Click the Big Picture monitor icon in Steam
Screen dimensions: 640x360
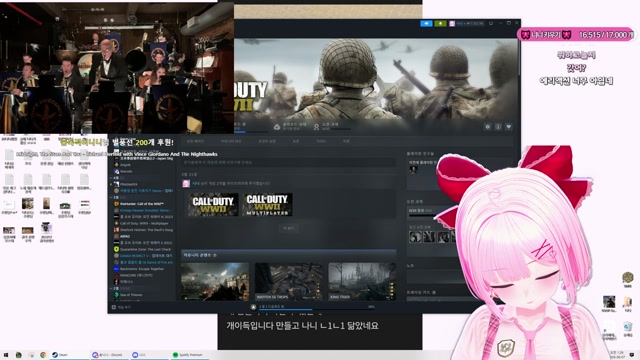pos(491,23)
